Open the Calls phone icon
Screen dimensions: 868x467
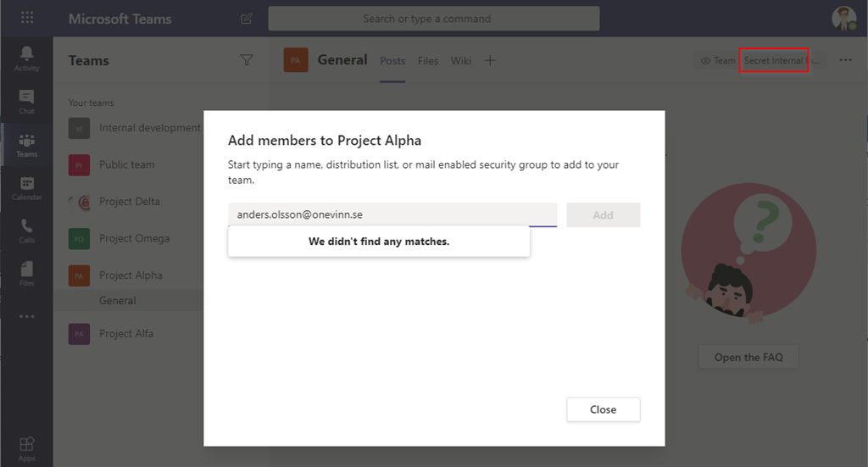[x=26, y=229]
